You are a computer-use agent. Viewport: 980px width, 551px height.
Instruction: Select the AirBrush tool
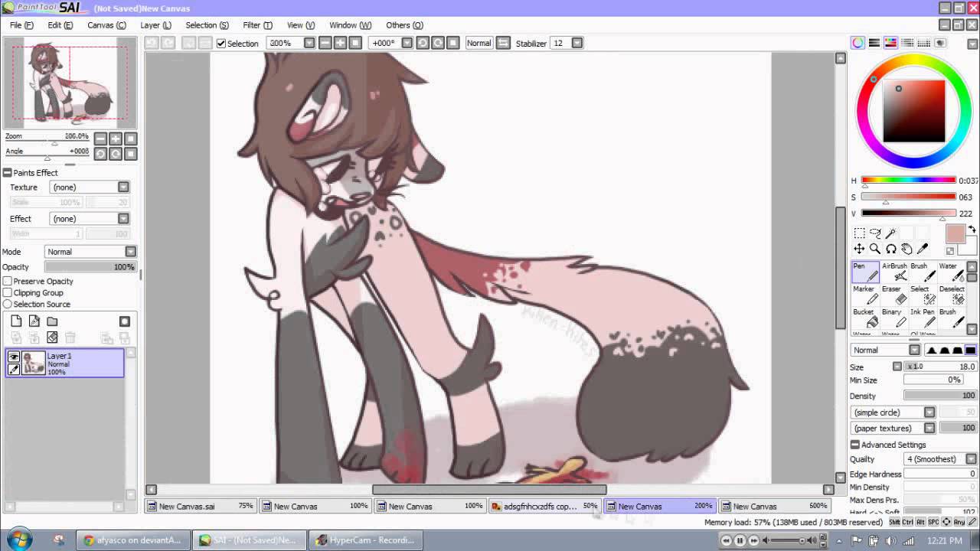click(x=894, y=272)
